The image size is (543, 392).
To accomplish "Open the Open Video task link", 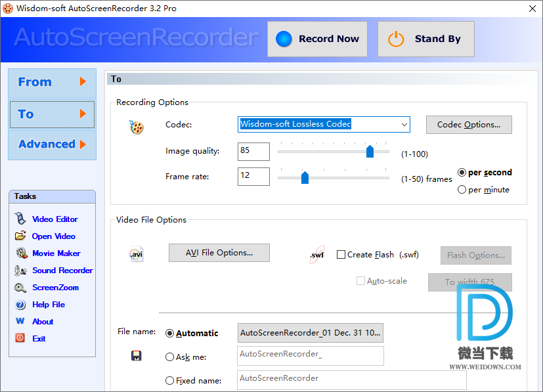I will click(x=54, y=236).
